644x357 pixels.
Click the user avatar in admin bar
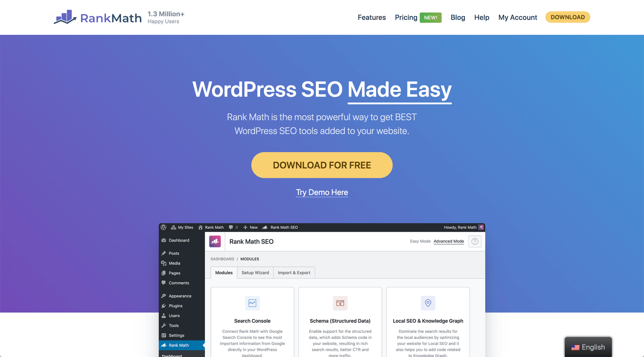(481, 227)
